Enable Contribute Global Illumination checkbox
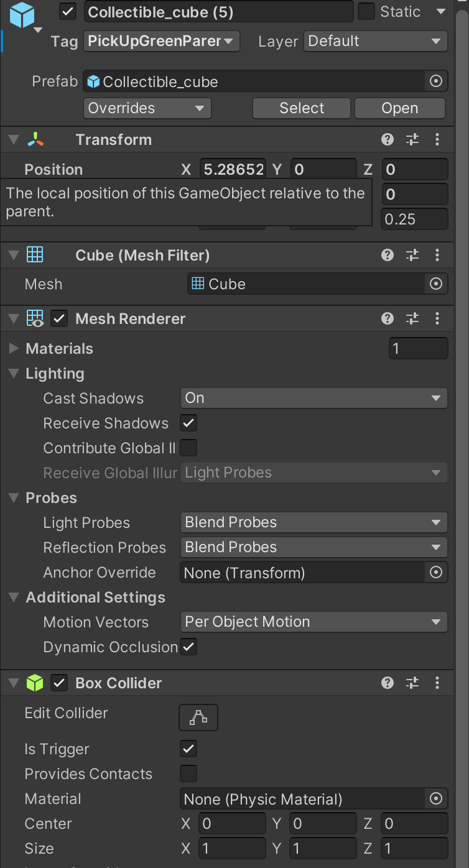Screen dimensions: 469x868 pyautogui.click(x=188, y=448)
